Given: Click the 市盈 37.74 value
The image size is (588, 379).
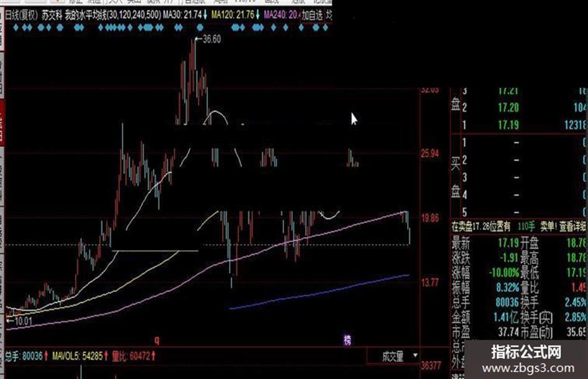Looking at the screenshot, I should 508,332.
